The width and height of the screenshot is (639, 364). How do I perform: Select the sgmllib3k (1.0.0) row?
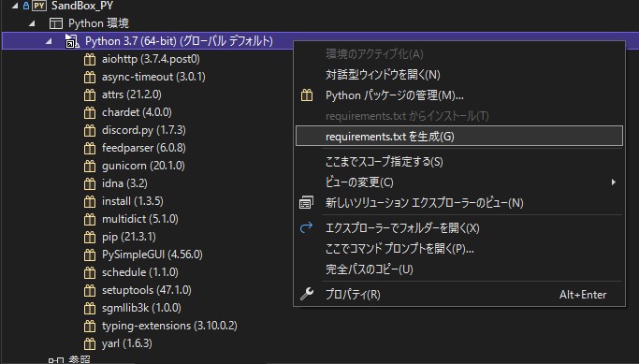tap(141, 308)
